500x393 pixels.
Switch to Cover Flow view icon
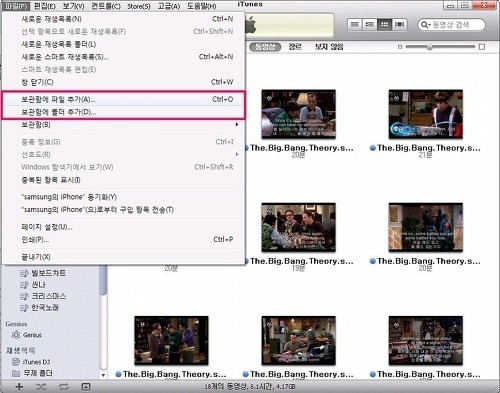point(399,24)
